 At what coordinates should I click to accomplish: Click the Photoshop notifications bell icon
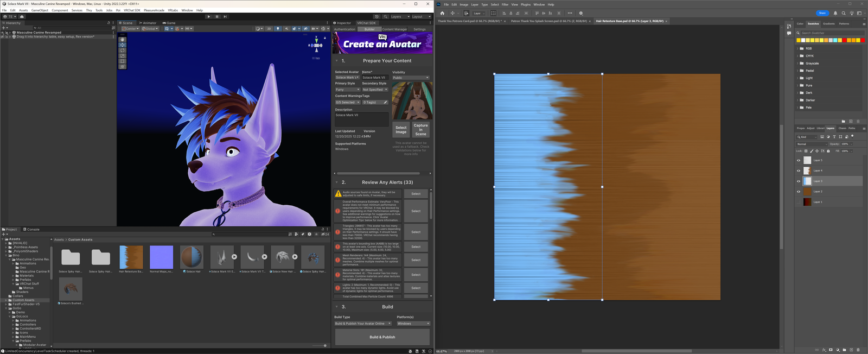pyautogui.click(x=835, y=13)
